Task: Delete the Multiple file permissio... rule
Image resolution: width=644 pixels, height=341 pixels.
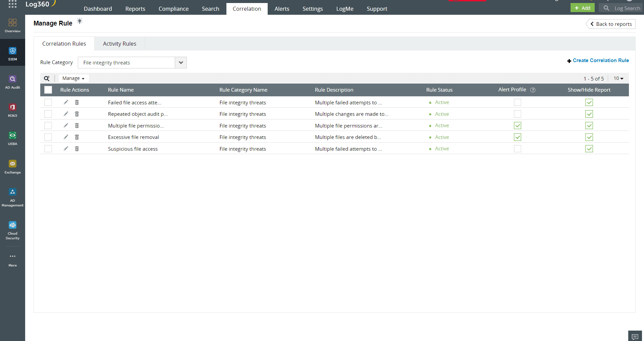Action: point(77,126)
